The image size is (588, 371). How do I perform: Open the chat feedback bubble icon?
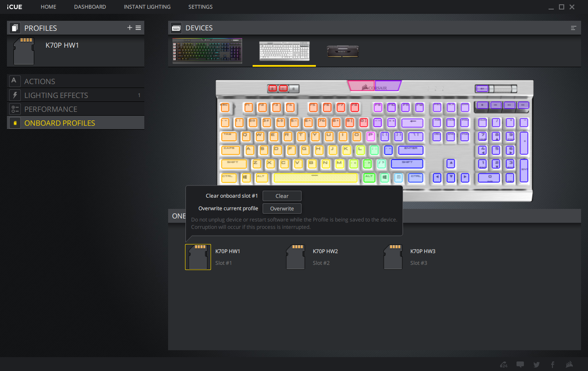click(x=520, y=364)
